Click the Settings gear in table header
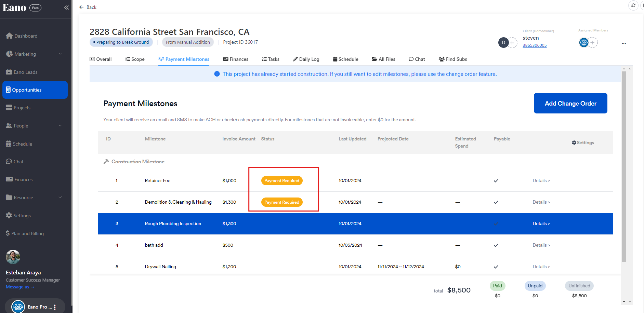This screenshot has width=644, height=313. click(583, 142)
